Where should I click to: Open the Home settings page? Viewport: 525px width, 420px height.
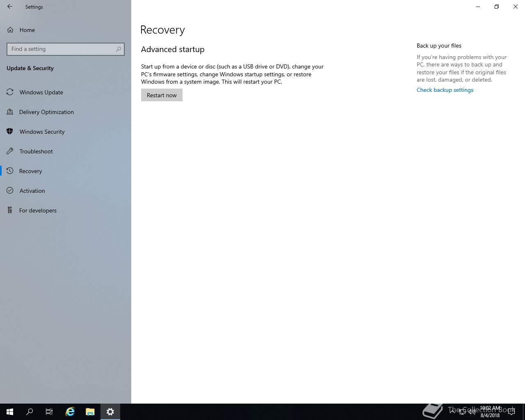pos(66,30)
